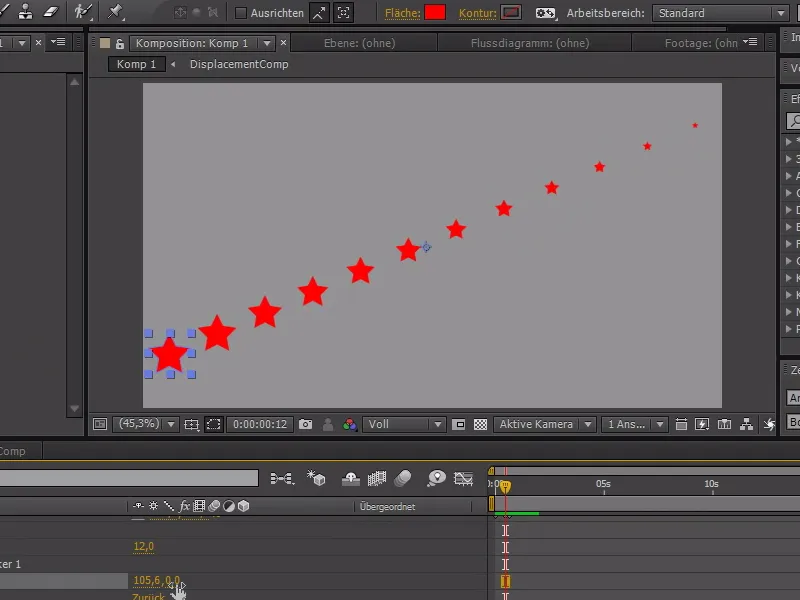
Task: Enable the Ausrichten snapping checkbox
Action: point(241,13)
